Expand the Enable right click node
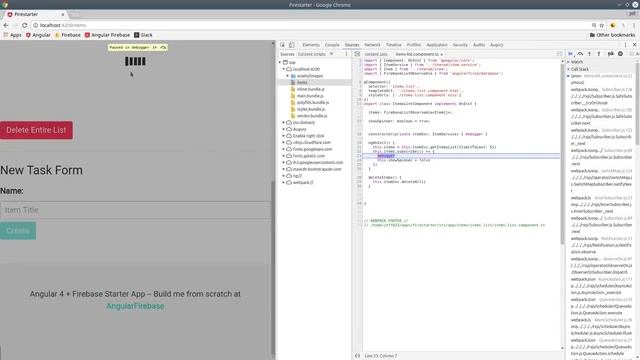Screen dimensions: 640x360 (x=284, y=136)
